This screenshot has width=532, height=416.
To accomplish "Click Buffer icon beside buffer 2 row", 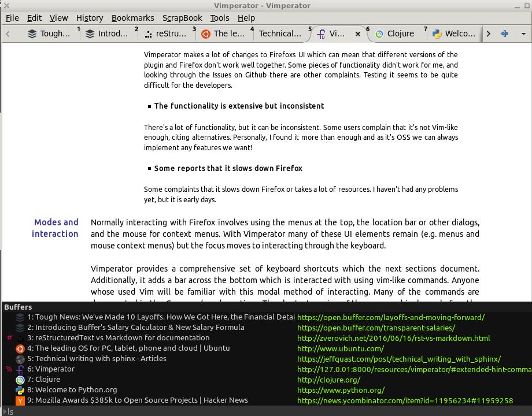I will [20, 328].
